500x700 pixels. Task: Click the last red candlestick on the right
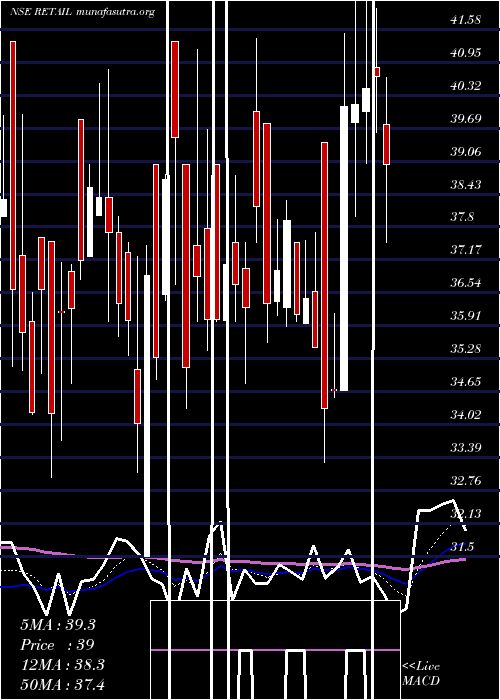[x=387, y=144]
